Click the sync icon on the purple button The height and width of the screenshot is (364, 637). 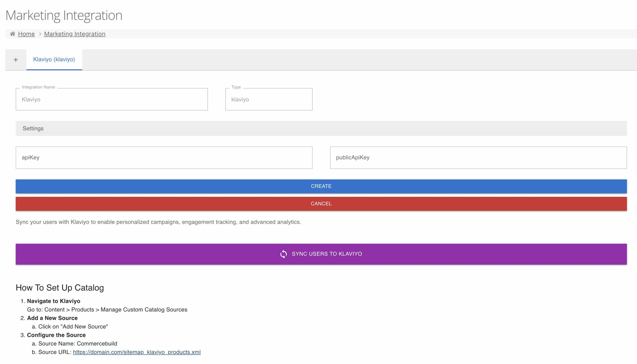click(x=283, y=254)
